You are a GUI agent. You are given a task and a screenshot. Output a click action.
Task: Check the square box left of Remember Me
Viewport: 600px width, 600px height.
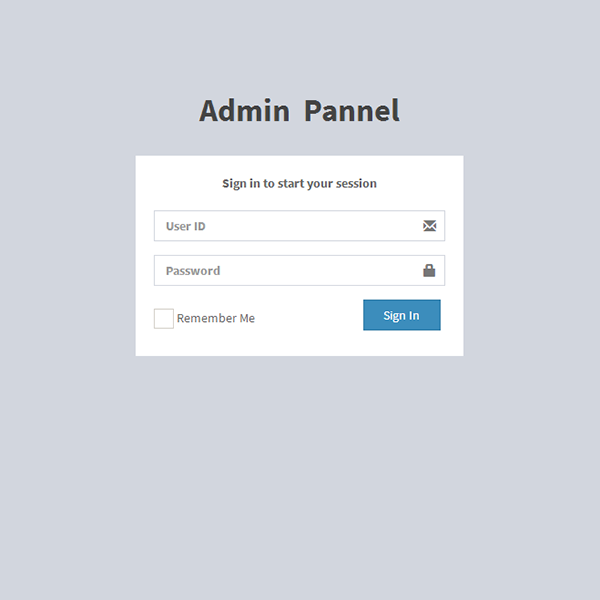point(164,318)
